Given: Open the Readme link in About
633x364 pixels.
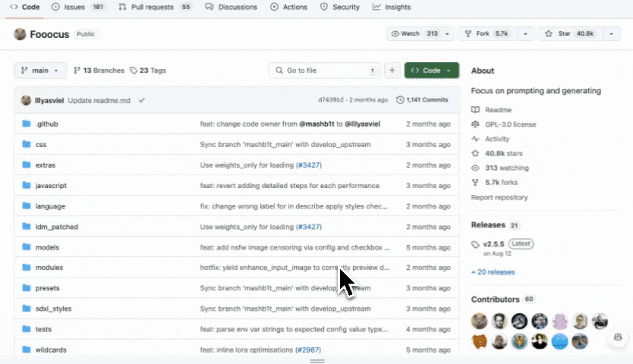Looking at the screenshot, I should 498,110.
